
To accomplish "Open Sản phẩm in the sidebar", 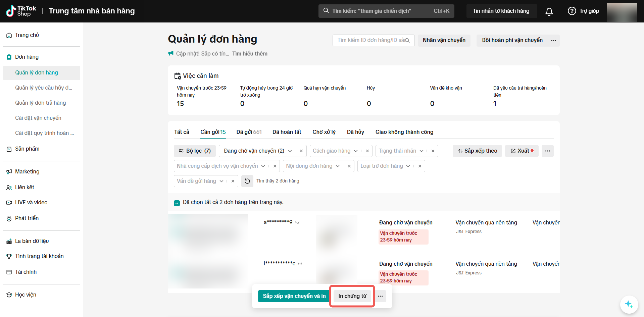I will point(27,149).
